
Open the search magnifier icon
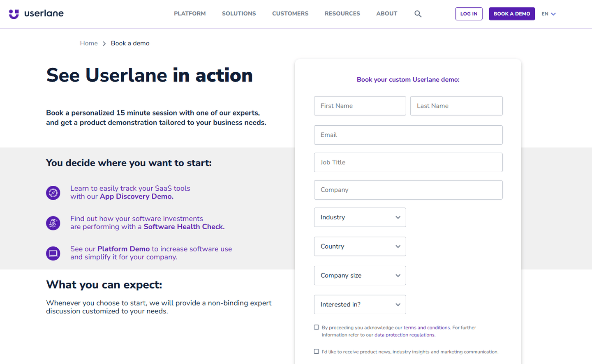click(x=418, y=14)
